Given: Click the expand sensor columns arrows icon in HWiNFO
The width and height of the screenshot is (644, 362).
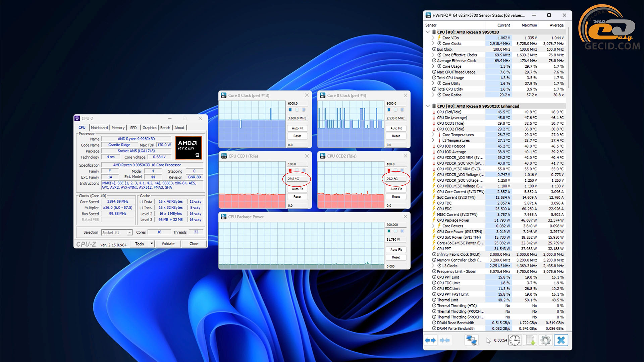Looking at the screenshot, I should pyautogui.click(x=430, y=341).
